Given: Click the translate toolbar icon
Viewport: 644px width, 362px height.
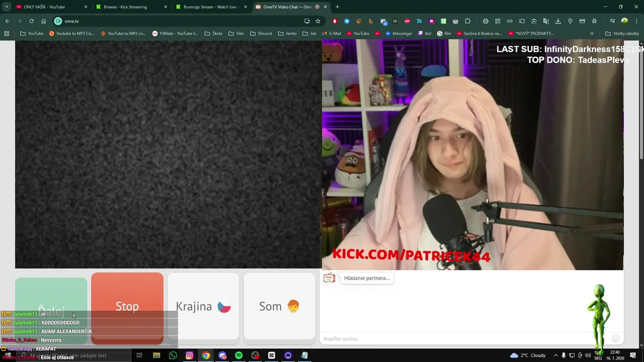Looking at the screenshot, I should 546,21.
